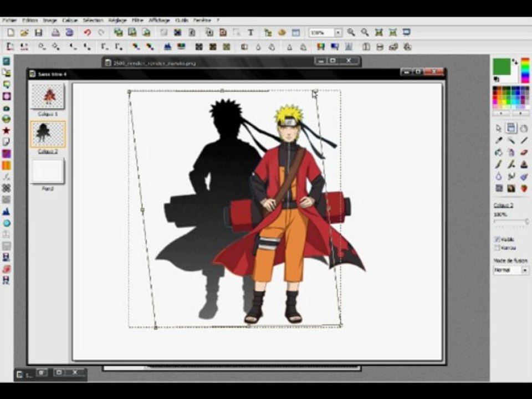Swap foreground and background colors arrow
The image size is (532, 399).
[x=515, y=62]
